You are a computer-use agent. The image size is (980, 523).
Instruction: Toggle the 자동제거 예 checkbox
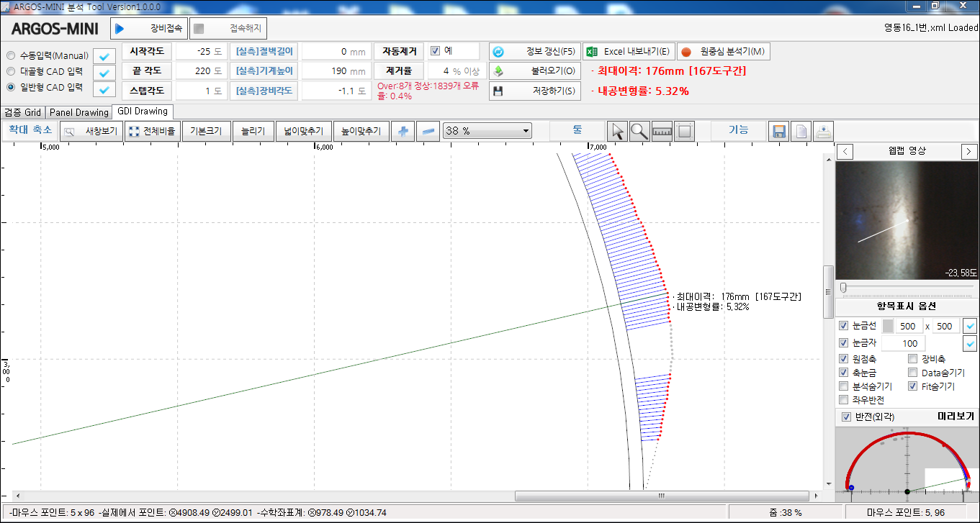pyautogui.click(x=435, y=51)
